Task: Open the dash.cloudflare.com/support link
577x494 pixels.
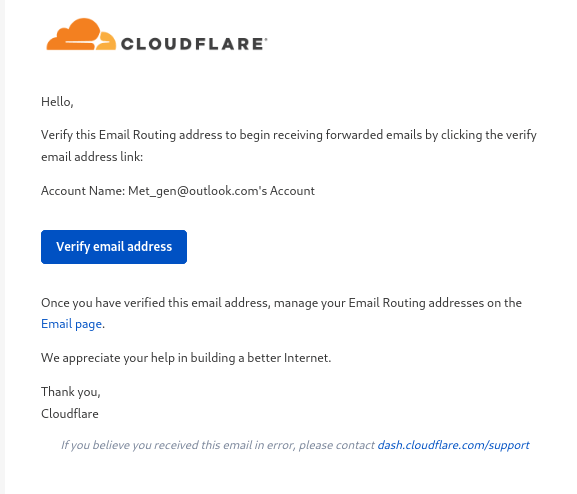Action: coord(453,445)
